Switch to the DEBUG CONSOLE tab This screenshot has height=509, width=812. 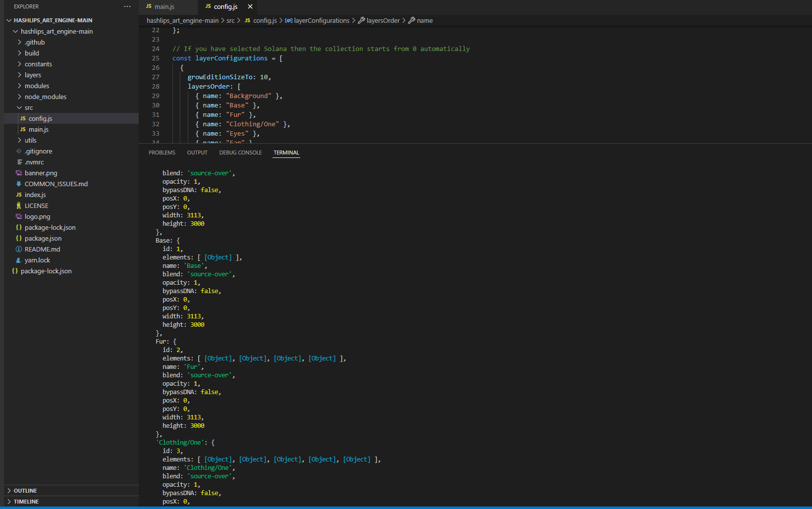click(x=241, y=153)
